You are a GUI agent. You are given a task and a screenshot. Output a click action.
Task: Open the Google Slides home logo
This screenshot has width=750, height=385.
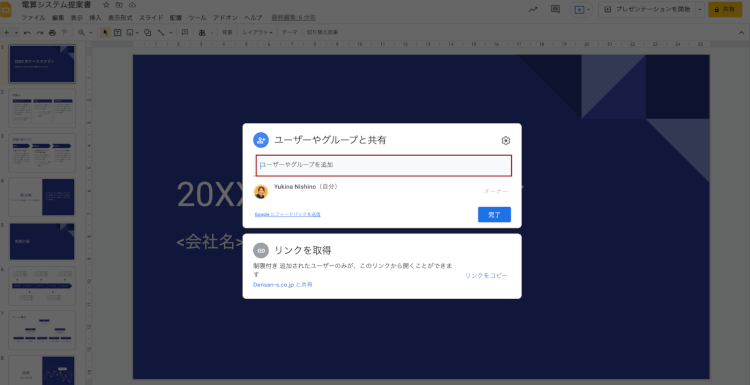[x=5, y=10]
